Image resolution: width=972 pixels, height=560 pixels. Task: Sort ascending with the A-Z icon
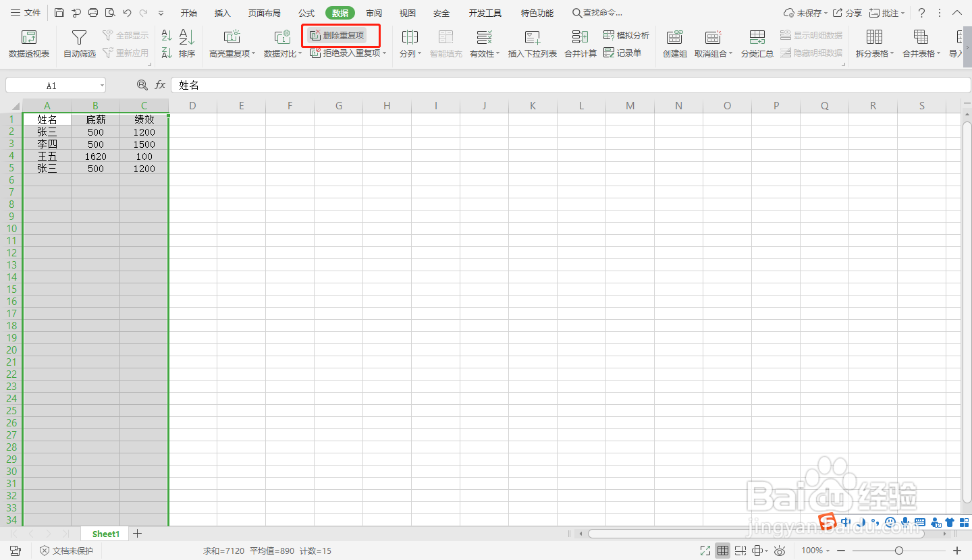[167, 36]
